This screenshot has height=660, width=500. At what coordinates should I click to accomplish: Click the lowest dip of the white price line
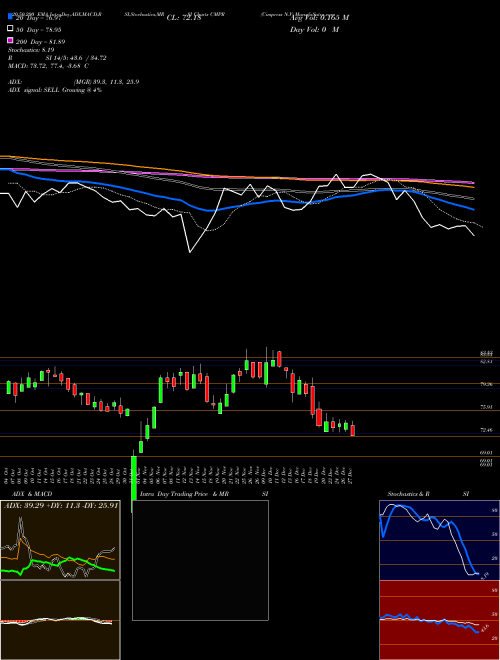(x=190, y=252)
